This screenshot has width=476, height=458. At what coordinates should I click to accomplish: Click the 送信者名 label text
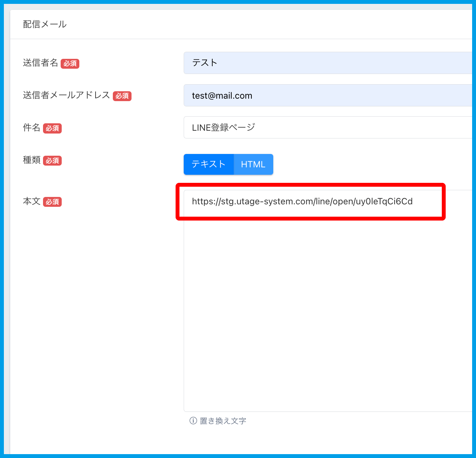pos(41,63)
